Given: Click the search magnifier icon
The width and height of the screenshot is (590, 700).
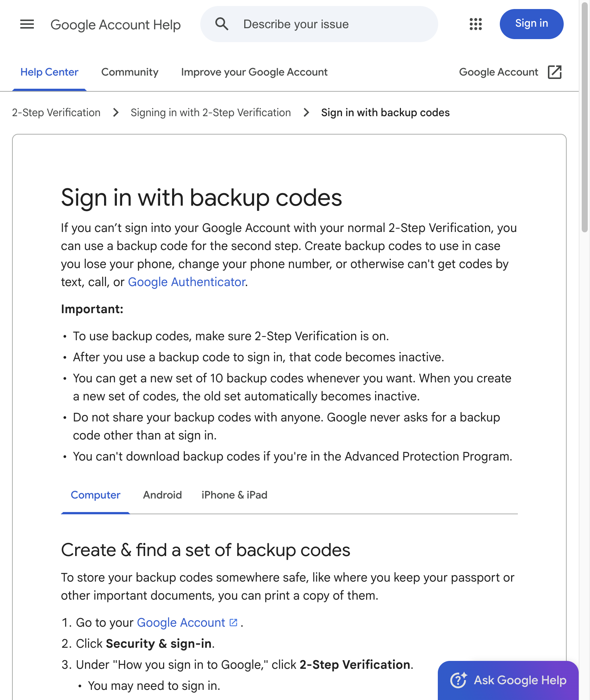Looking at the screenshot, I should point(222,24).
